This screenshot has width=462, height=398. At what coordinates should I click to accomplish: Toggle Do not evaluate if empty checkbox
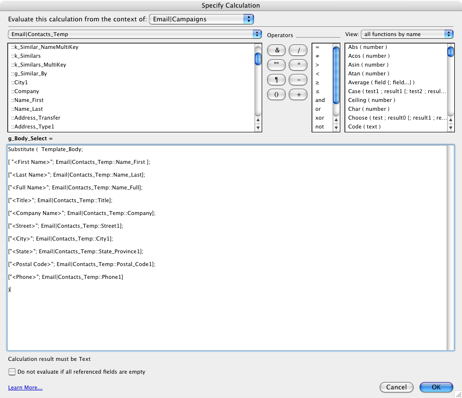pyautogui.click(x=12, y=372)
